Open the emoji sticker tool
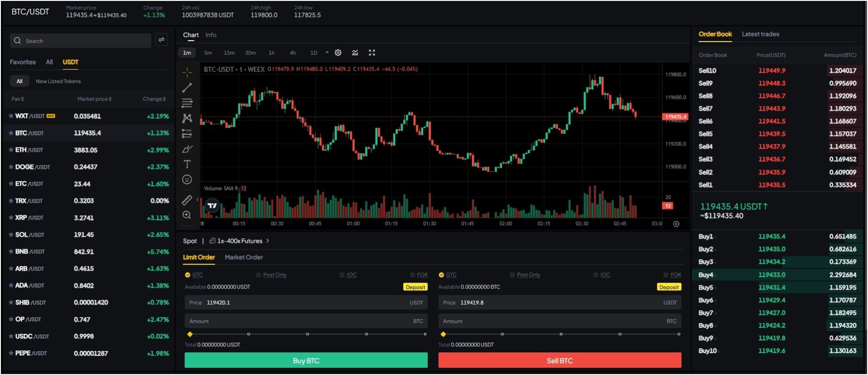This screenshot has width=868, height=375. coord(187,180)
